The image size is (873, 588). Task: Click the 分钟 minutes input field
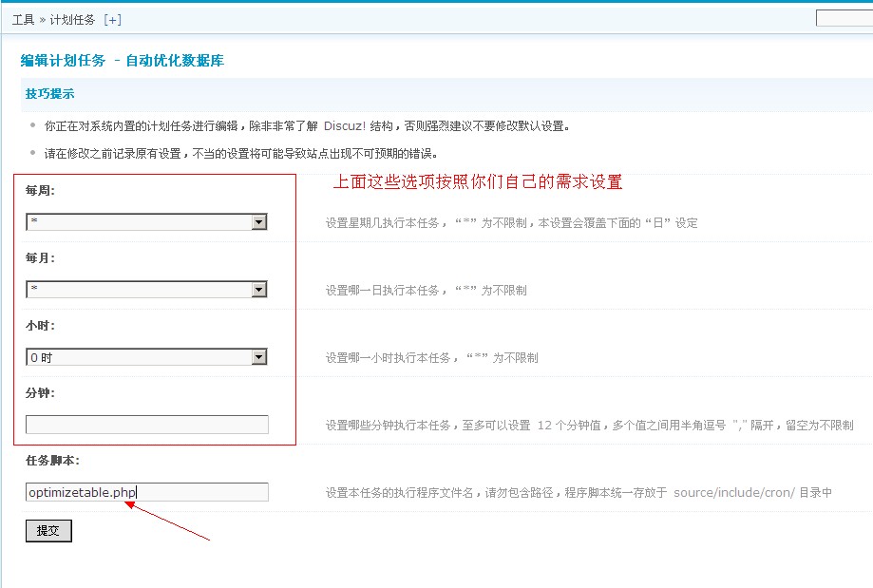147,425
